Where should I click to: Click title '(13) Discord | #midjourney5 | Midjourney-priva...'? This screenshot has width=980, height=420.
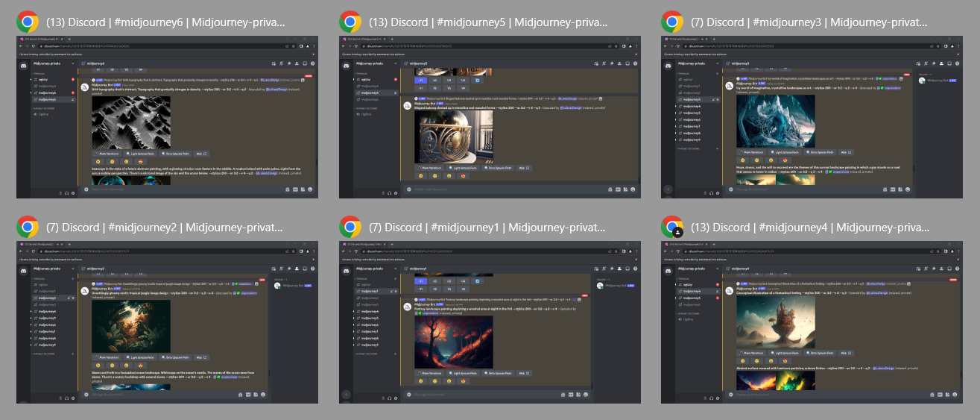[x=488, y=22]
